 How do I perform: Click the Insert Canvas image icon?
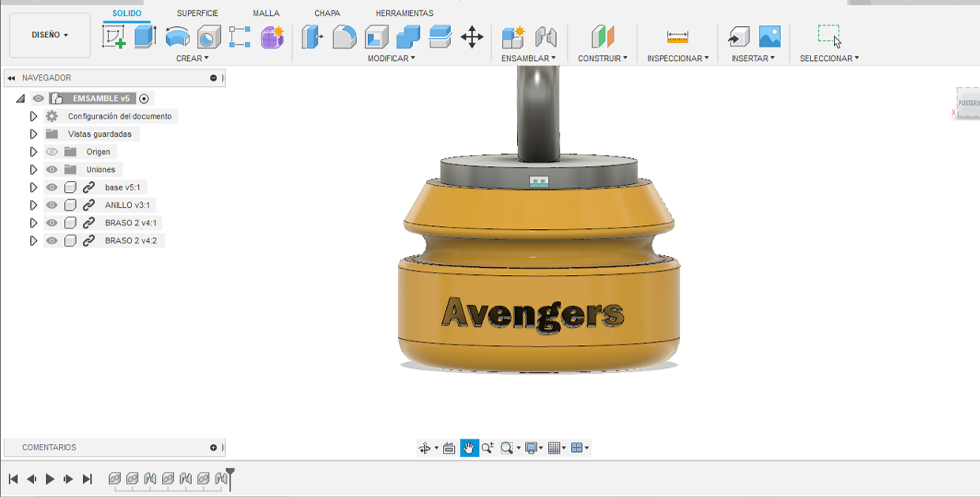(769, 36)
